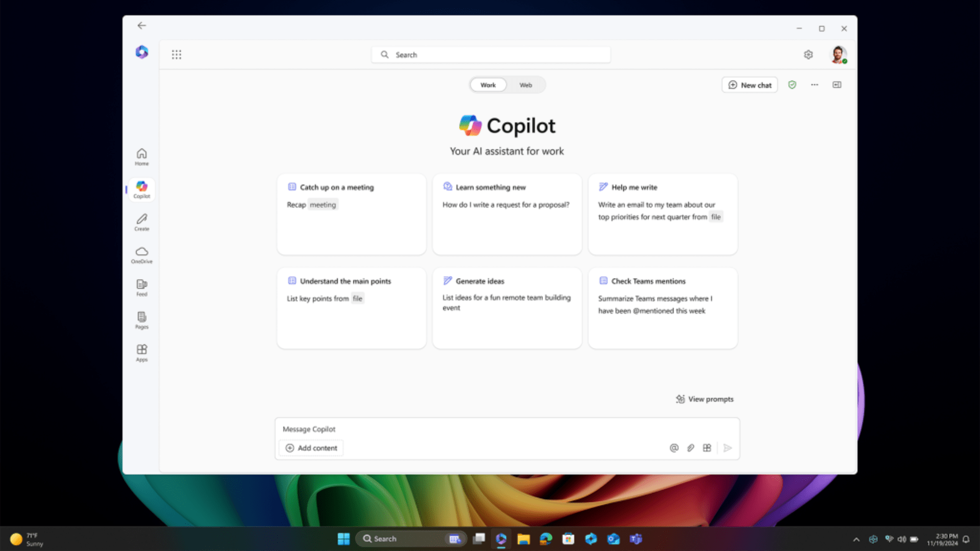
Task: Click the @ mention icon in message box
Action: click(x=674, y=448)
